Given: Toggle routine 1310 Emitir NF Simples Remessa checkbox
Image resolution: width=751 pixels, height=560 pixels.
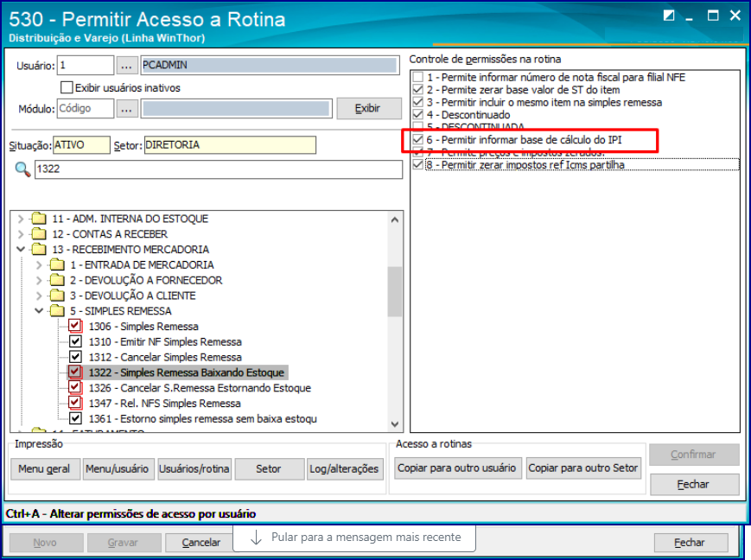Looking at the screenshot, I should click(x=75, y=341).
